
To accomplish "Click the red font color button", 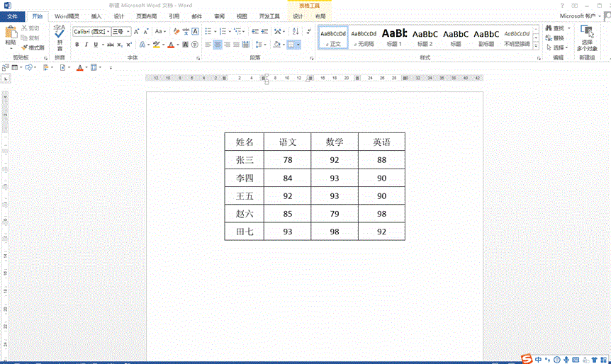I will (170, 45).
